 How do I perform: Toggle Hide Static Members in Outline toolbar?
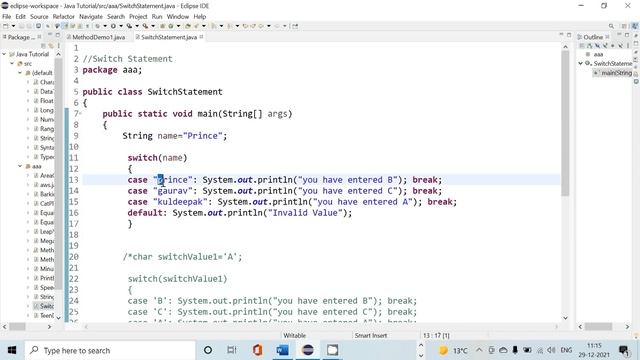[605, 46]
